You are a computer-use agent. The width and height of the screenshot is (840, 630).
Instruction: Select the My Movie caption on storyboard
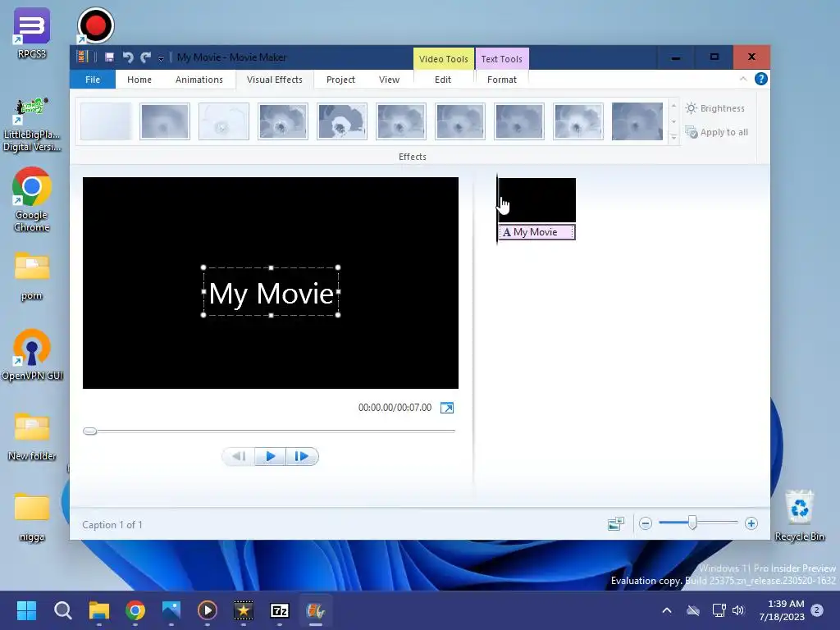point(536,232)
